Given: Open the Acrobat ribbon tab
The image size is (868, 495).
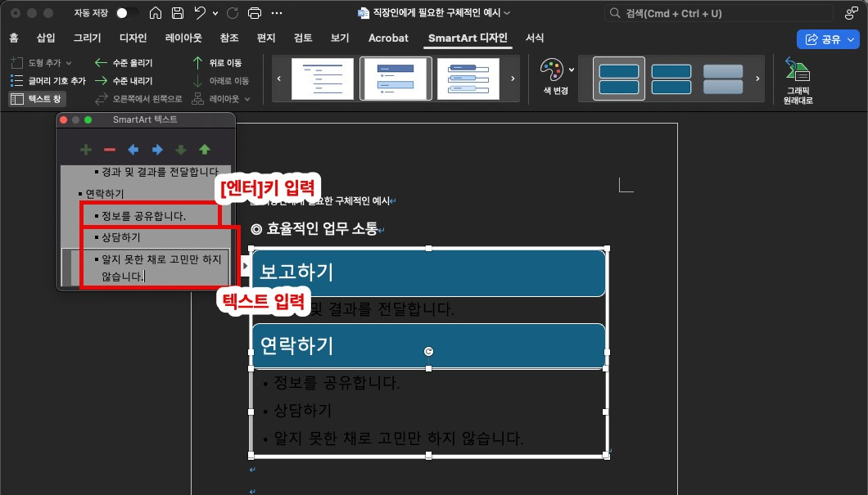Looking at the screenshot, I should pos(388,38).
